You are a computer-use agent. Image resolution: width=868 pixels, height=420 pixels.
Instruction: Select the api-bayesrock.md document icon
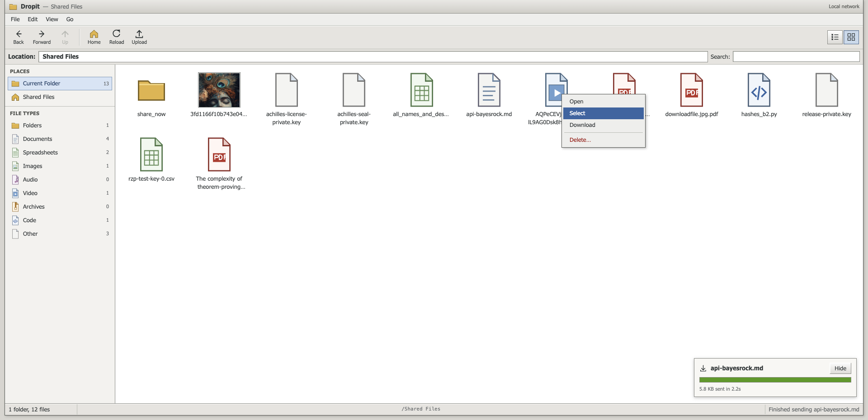[489, 90]
